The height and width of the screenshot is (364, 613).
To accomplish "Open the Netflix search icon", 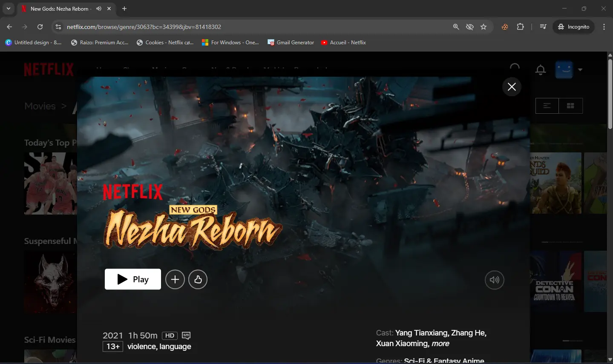I will (515, 68).
